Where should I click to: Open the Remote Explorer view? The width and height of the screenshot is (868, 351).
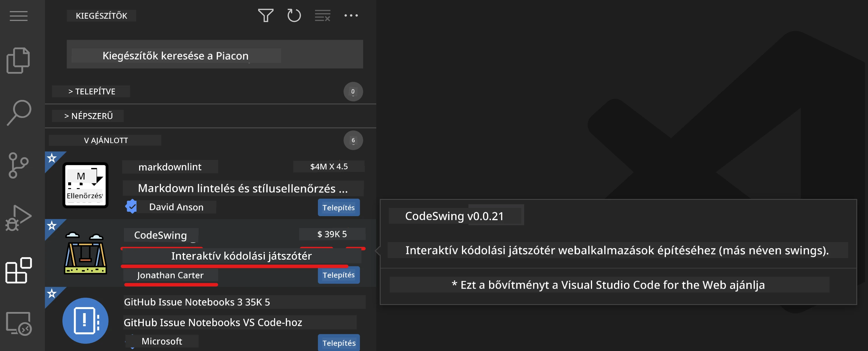click(x=19, y=323)
